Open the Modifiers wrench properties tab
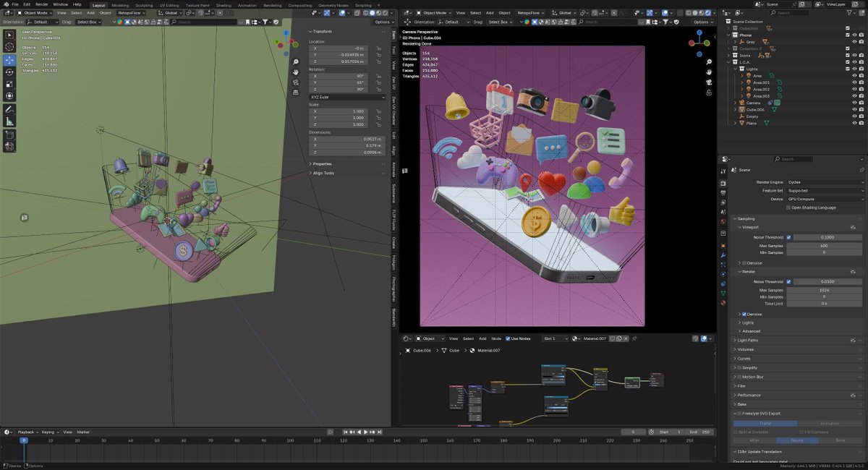Screen dimensions: 868x470 click(723, 255)
